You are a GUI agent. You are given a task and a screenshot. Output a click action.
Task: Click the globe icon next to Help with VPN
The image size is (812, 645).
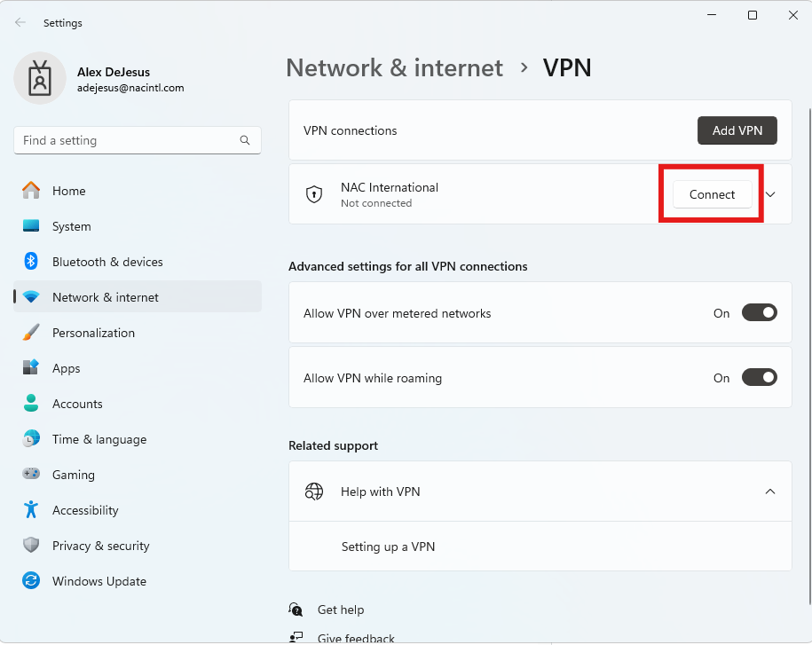pyautogui.click(x=313, y=491)
